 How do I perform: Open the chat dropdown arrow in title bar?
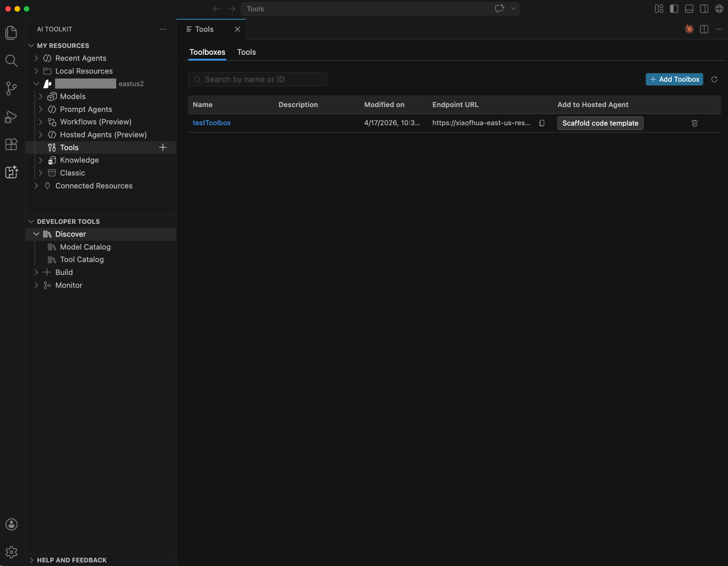pos(513,9)
